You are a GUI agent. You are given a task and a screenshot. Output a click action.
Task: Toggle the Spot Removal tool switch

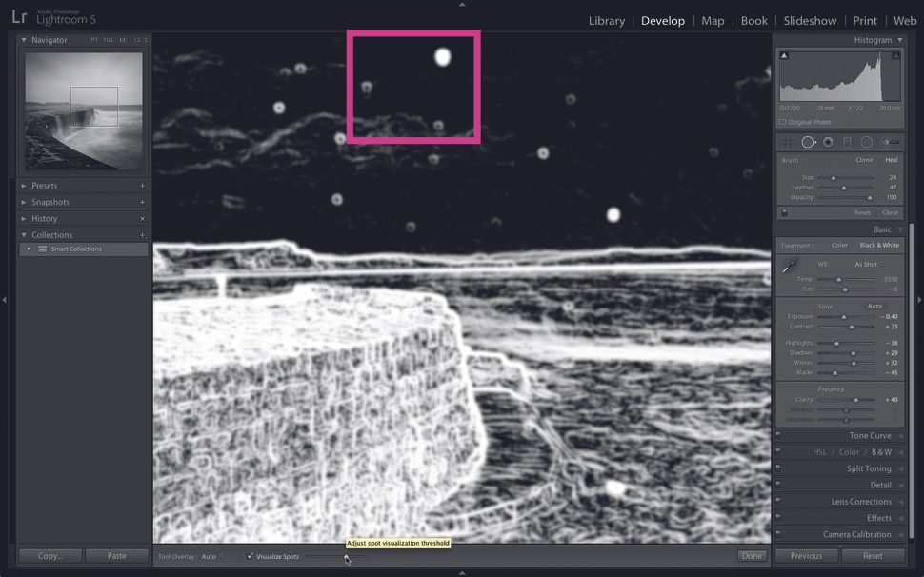click(x=784, y=212)
